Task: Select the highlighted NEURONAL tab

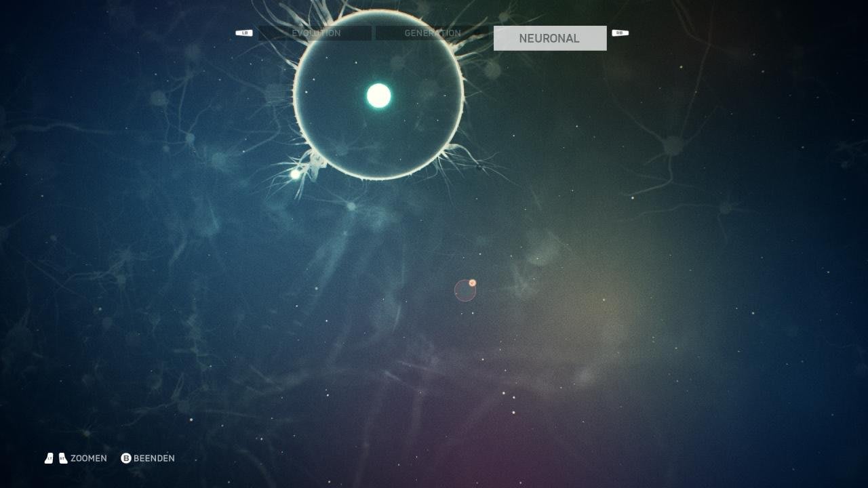Action: [549, 39]
